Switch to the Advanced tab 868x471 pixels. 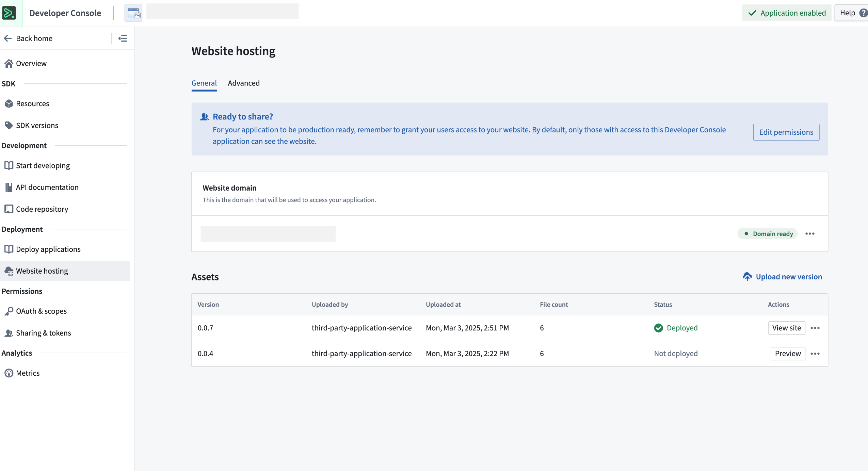[x=244, y=83]
